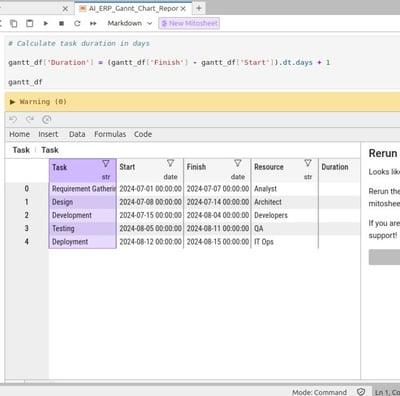This screenshot has height=396, width=400.
Task: Redo the last Mito sheet edit
Action: (x=30, y=119)
